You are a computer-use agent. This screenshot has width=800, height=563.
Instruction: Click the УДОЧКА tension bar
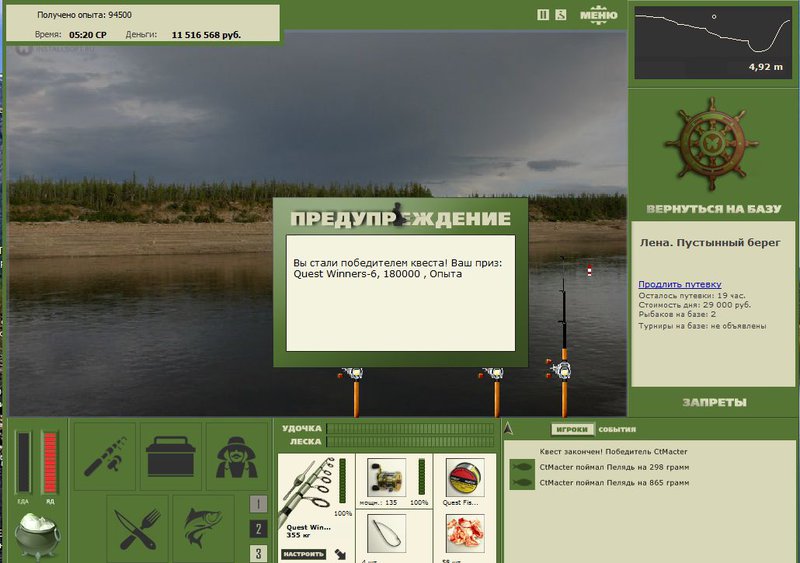pos(410,428)
